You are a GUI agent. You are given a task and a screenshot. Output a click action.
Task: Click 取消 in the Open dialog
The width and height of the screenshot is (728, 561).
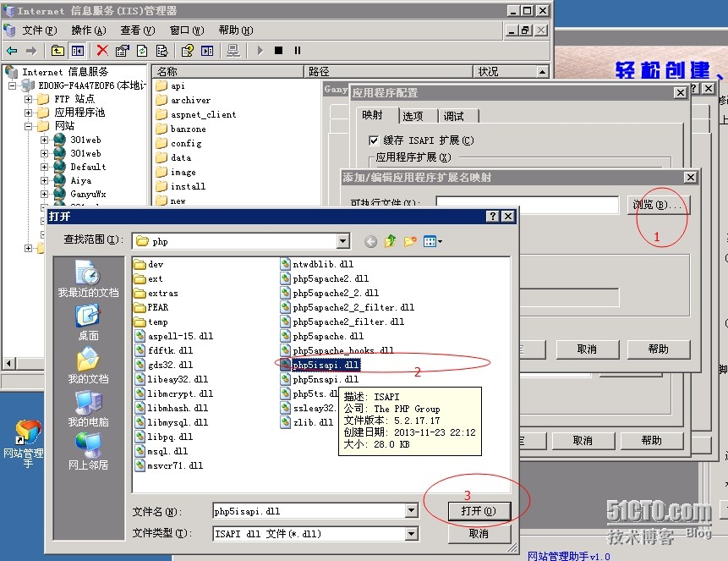coord(479,534)
